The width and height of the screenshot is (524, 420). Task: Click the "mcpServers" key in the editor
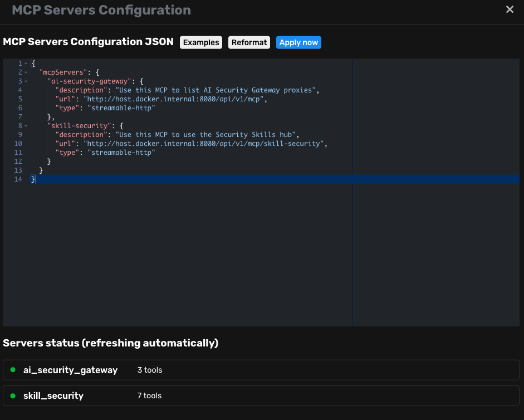(x=62, y=72)
